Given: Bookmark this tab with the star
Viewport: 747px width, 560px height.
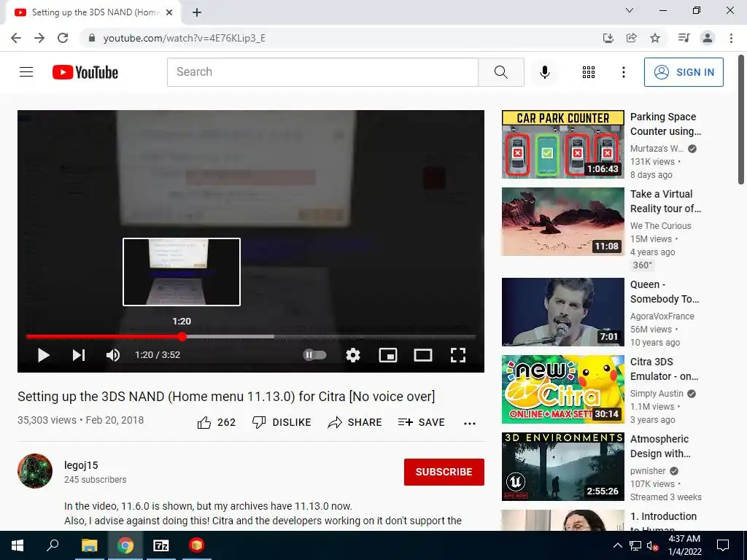Looking at the screenshot, I should (x=655, y=38).
